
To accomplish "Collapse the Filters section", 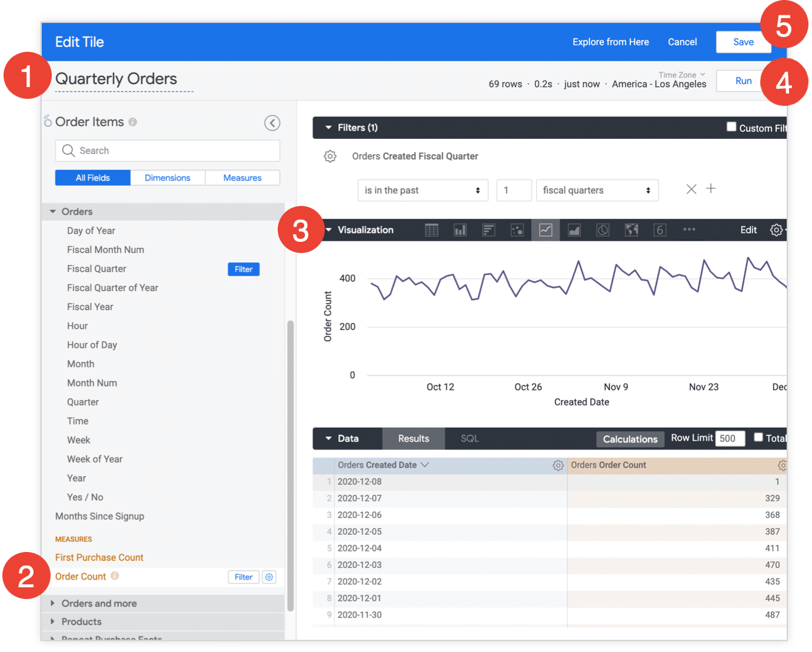I will point(328,128).
